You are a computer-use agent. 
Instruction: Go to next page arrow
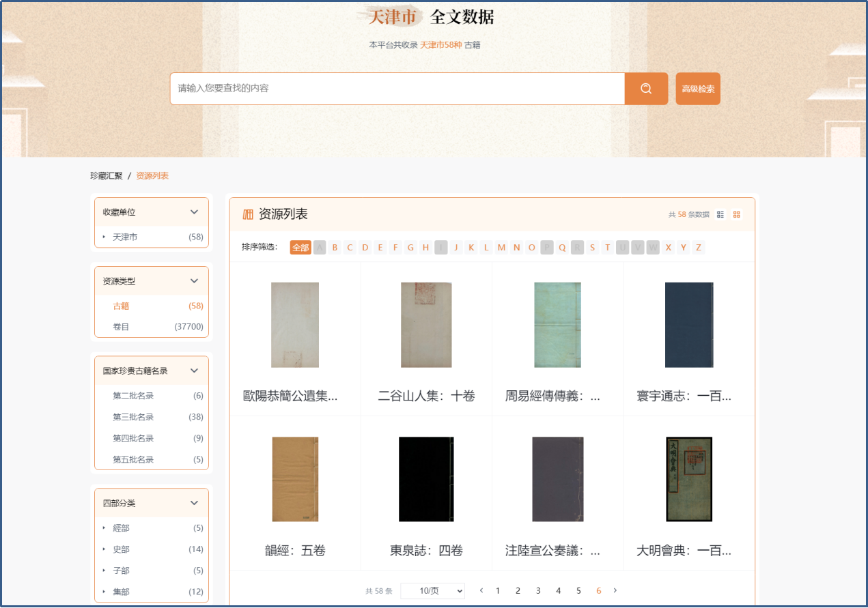[x=615, y=590]
